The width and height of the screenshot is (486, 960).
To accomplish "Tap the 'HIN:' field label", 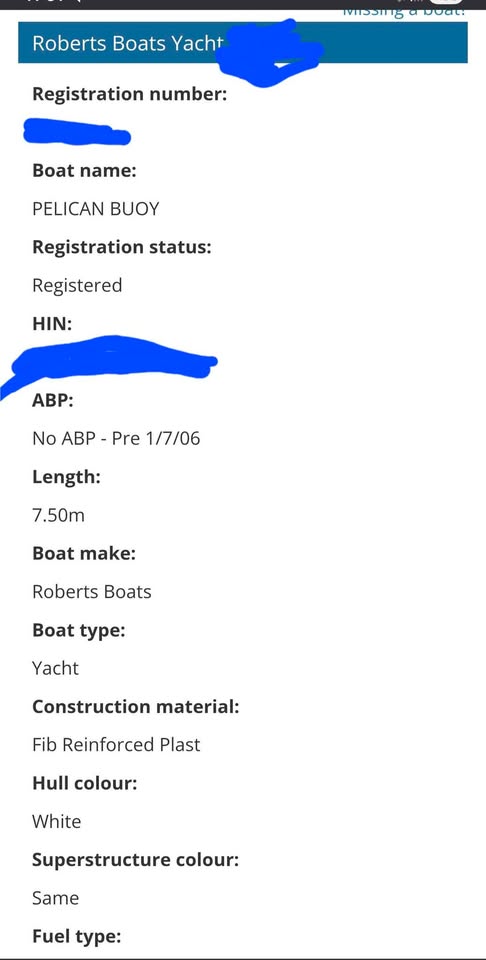I will (52, 324).
